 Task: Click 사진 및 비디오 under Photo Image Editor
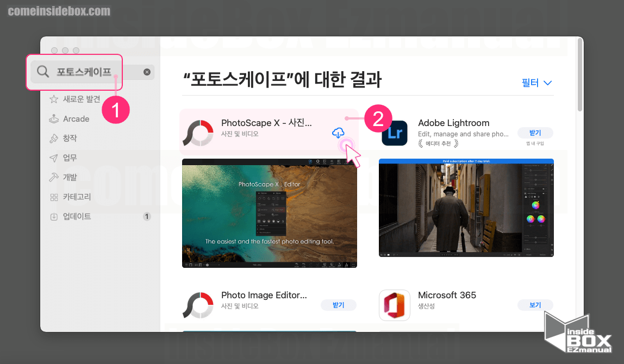click(240, 306)
